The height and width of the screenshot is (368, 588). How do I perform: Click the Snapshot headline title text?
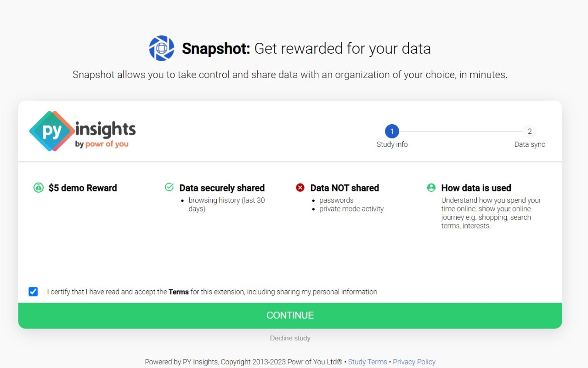tap(306, 48)
